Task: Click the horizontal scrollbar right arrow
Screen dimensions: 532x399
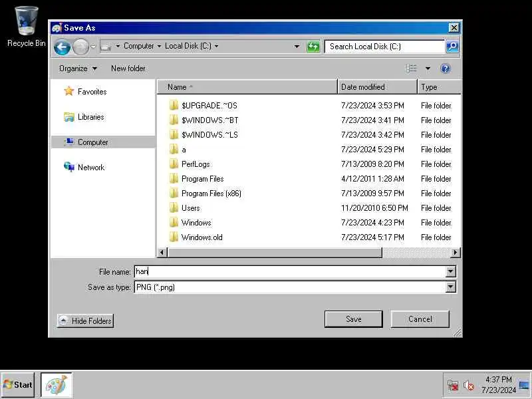Action: click(x=456, y=253)
